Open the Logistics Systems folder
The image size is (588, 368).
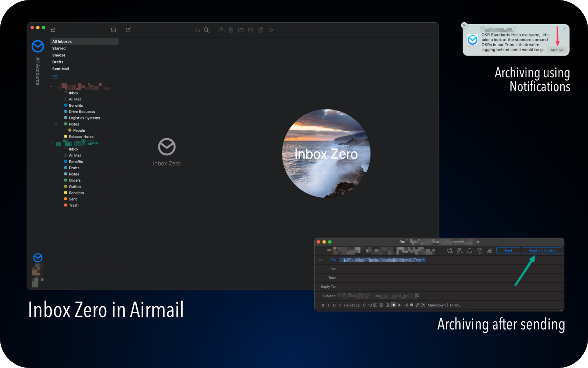tap(84, 118)
